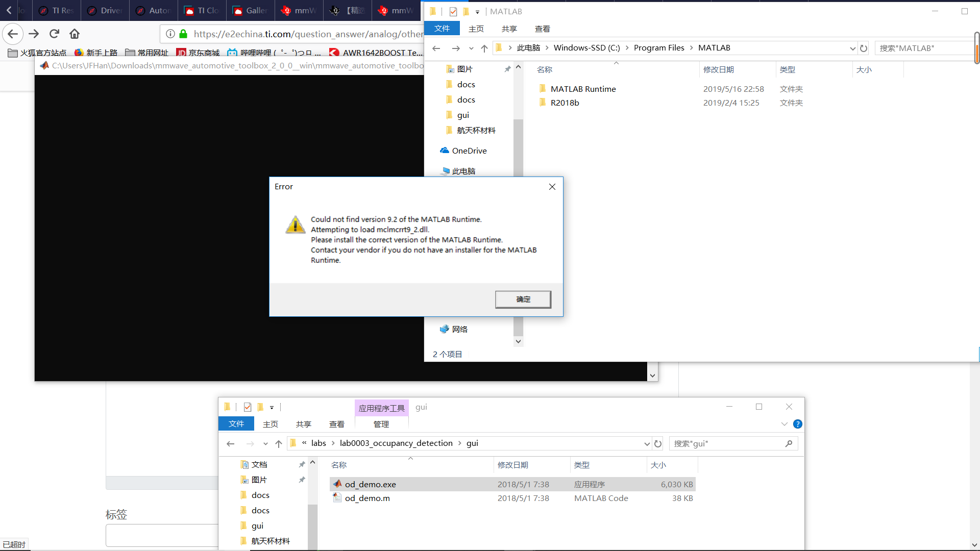Open the 查看 tab in MATLAB window
This screenshot has height=551, width=980.
pos(542,29)
